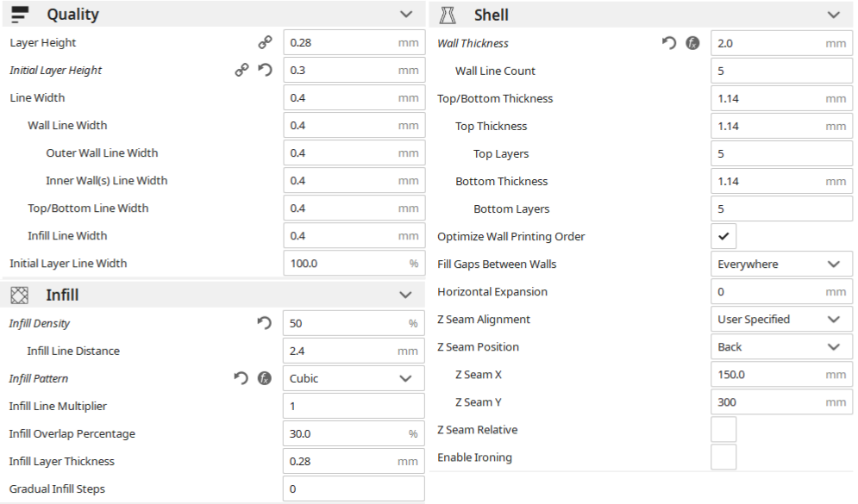858x504 pixels.
Task: Reset the Infill Pattern setting
Action: coord(241,378)
